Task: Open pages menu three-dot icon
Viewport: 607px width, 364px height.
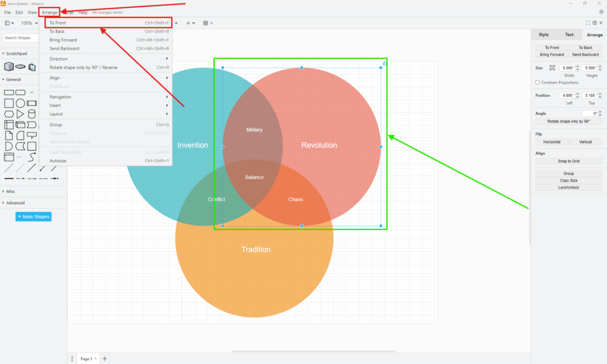Action: [x=72, y=359]
